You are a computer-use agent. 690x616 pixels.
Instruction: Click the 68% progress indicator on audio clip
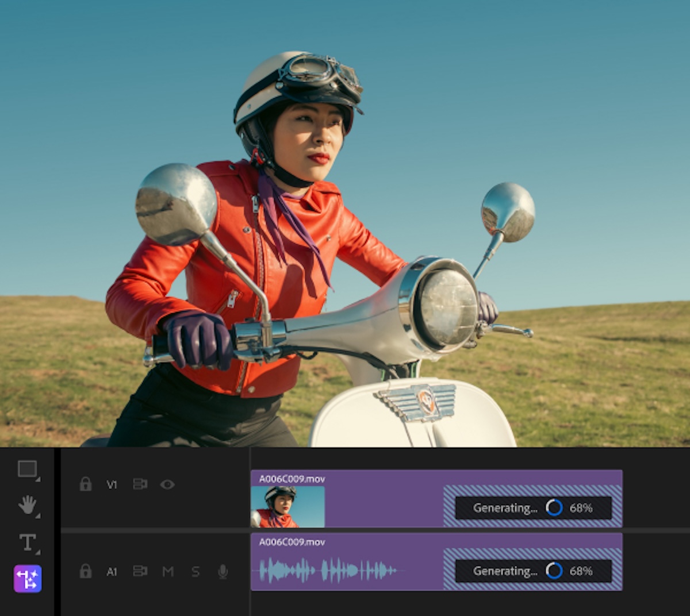pyautogui.click(x=581, y=571)
